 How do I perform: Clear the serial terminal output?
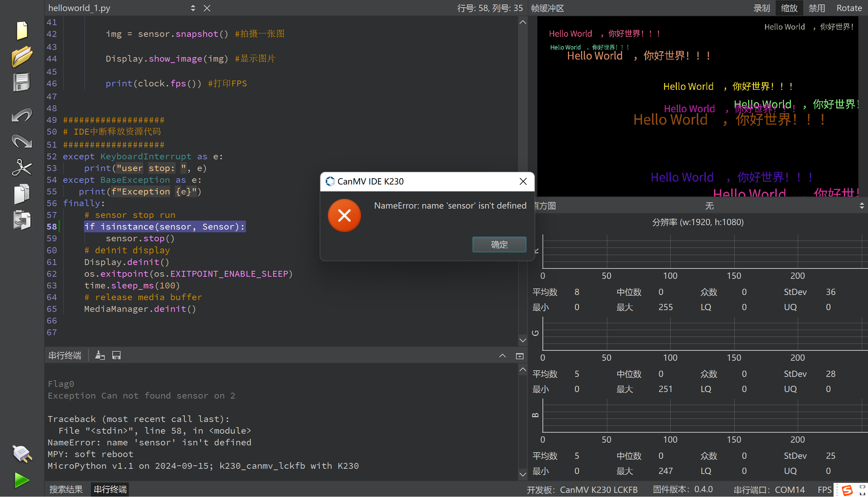[x=100, y=355]
